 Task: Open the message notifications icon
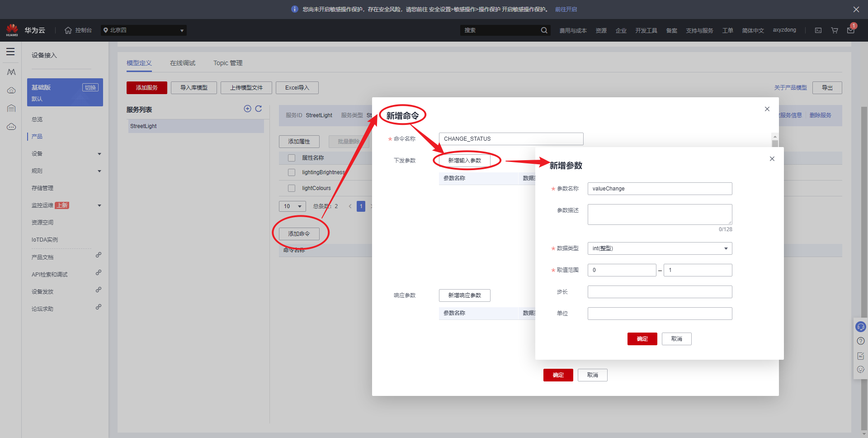tap(851, 30)
